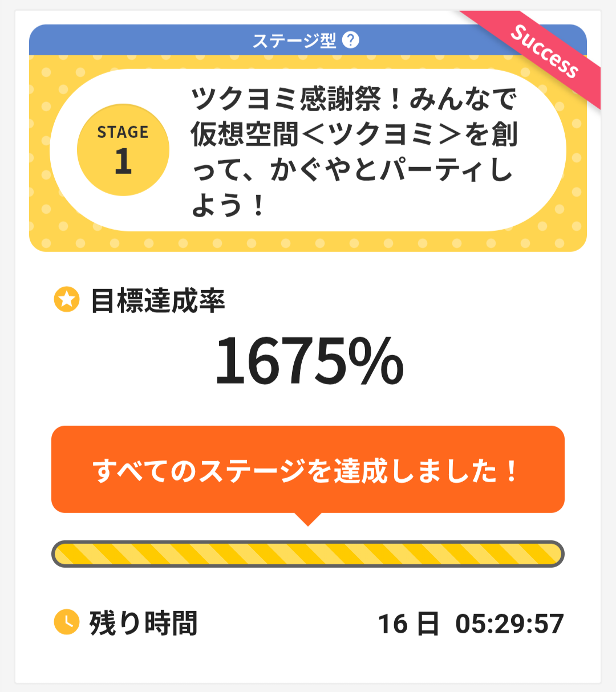This screenshot has width=616, height=692.
Task: Click the question mark help icon
Action: 351,40
